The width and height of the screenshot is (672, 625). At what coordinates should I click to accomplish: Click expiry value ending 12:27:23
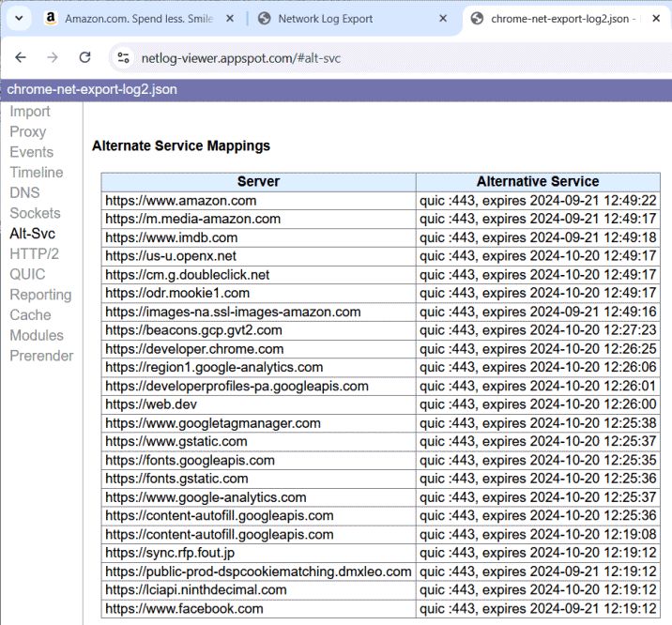point(538,330)
